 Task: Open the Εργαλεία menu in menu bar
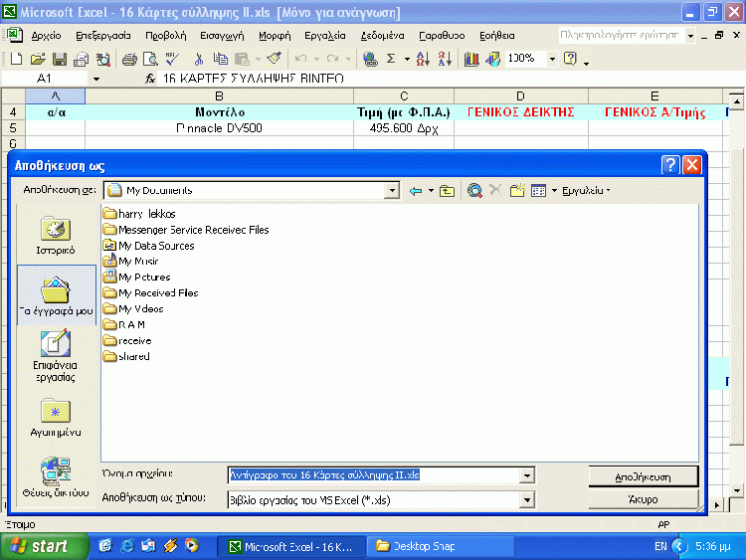coord(325,36)
